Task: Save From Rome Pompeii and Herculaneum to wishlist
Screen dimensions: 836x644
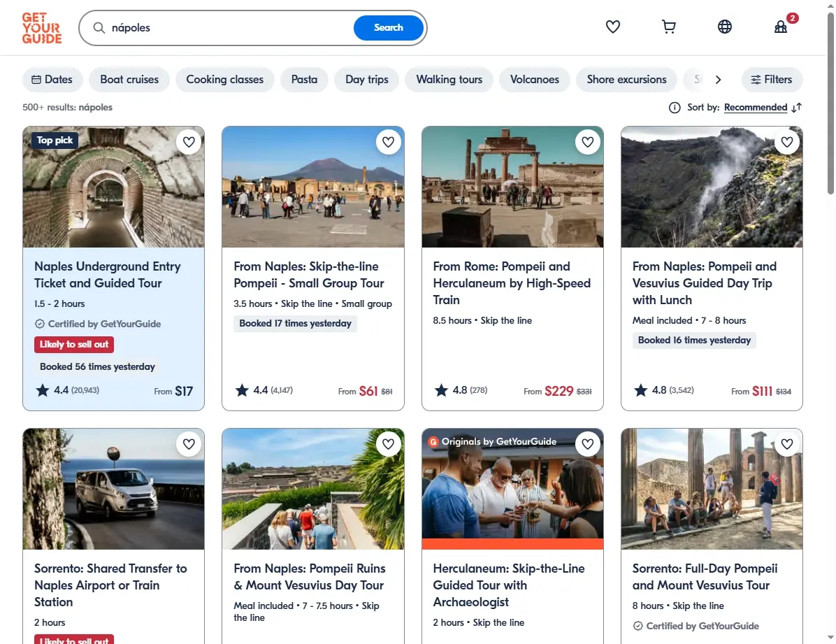Action: 588,142
